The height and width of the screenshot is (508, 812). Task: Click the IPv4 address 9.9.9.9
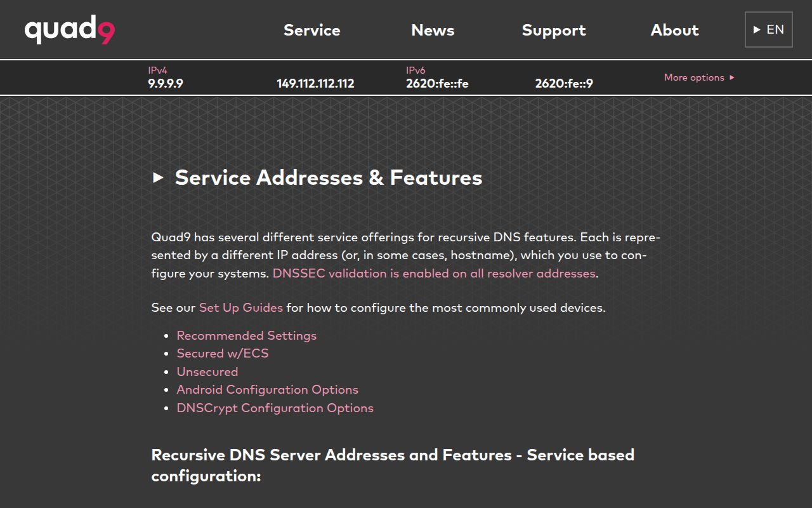(x=166, y=83)
